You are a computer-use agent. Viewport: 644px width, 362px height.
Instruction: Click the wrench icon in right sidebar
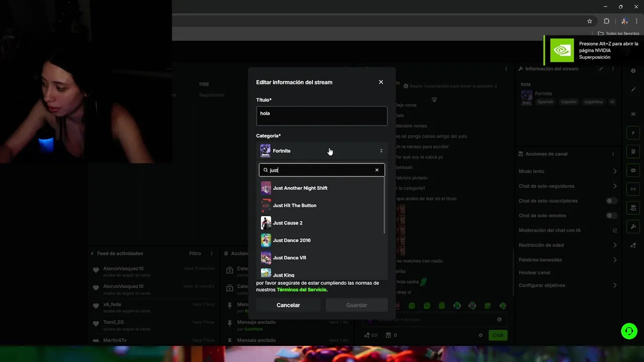633,227
